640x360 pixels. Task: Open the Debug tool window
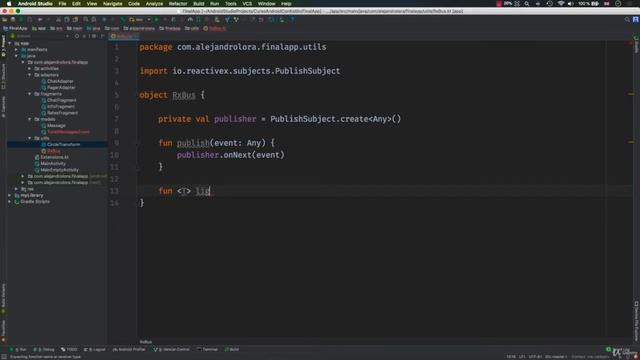44,350
